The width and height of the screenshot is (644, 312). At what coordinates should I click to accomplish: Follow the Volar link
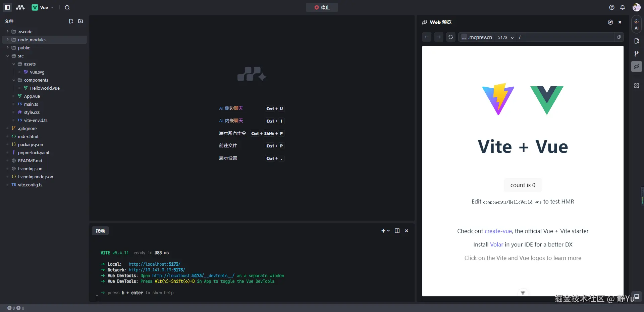[497, 244]
